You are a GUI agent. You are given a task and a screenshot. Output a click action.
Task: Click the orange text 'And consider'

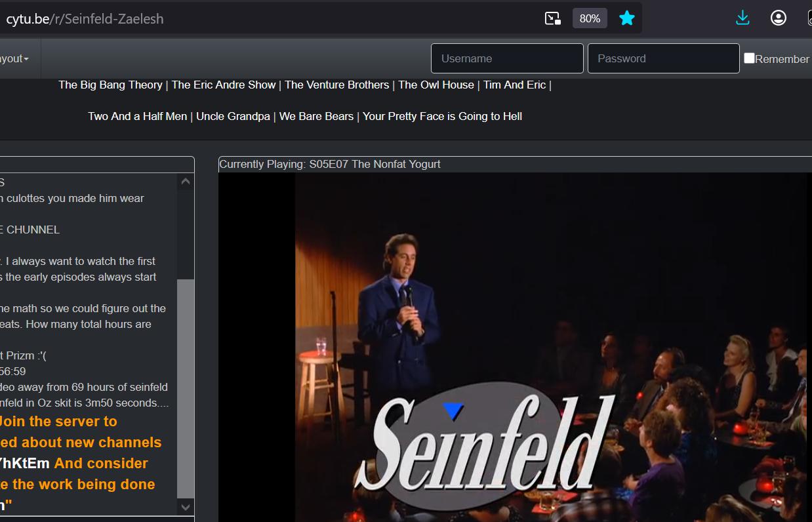click(101, 463)
